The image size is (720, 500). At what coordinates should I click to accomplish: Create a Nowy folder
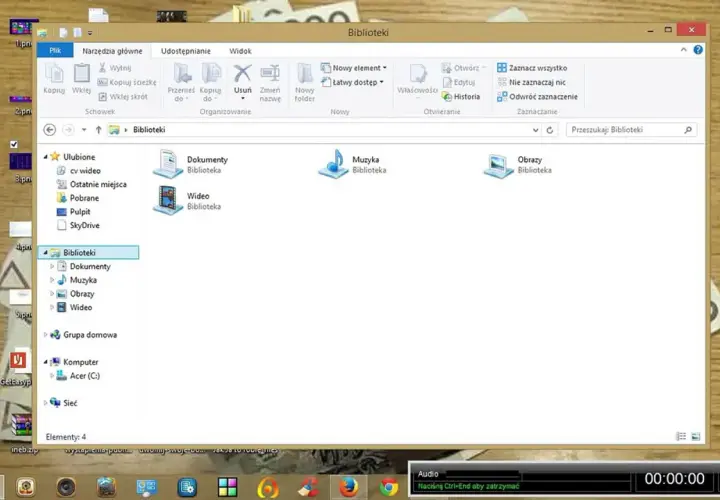304,83
